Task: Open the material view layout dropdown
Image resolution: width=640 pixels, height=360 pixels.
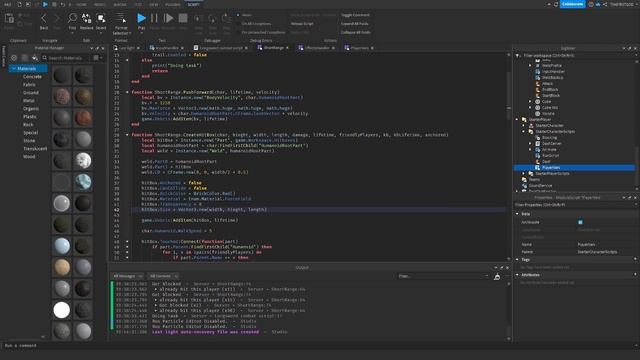Action: tap(98, 58)
